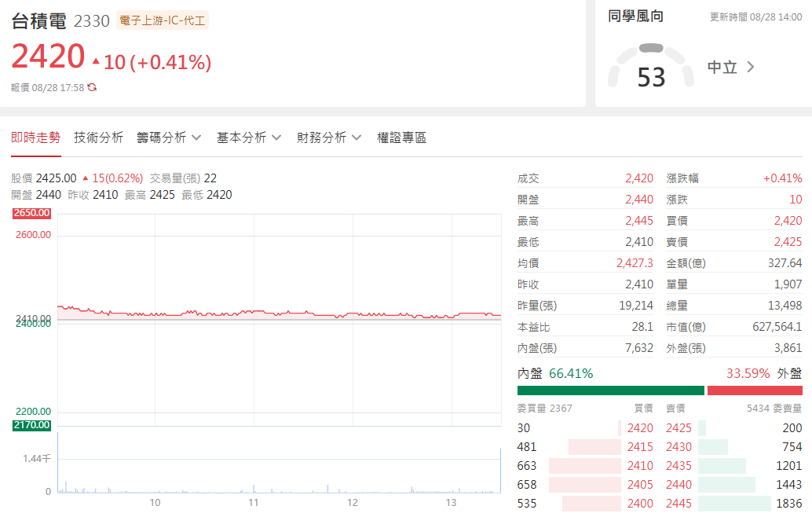The height and width of the screenshot is (517, 812).
Task: Click bid price 2400 row
Action: coord(640,504)
